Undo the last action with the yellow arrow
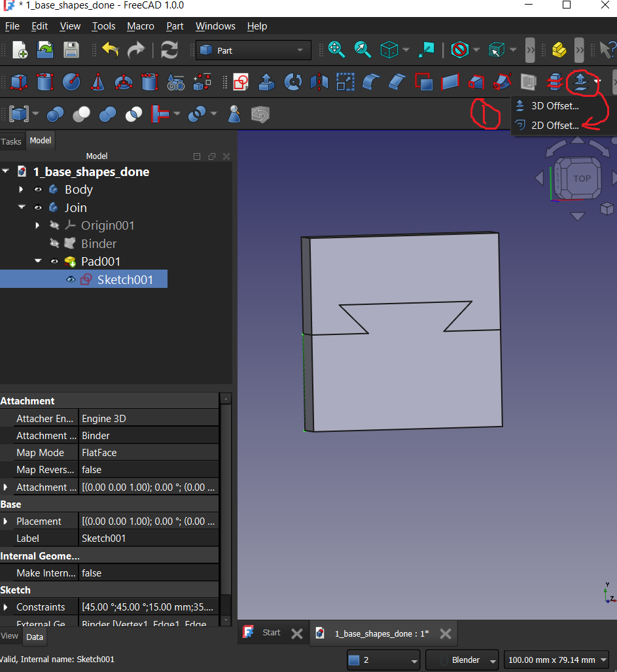 [111, 50]
